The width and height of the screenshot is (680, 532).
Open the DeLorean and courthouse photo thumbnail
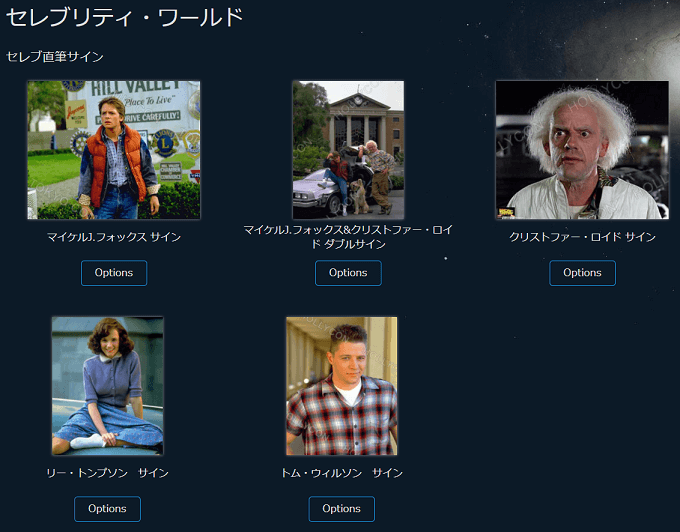(348, 150)
